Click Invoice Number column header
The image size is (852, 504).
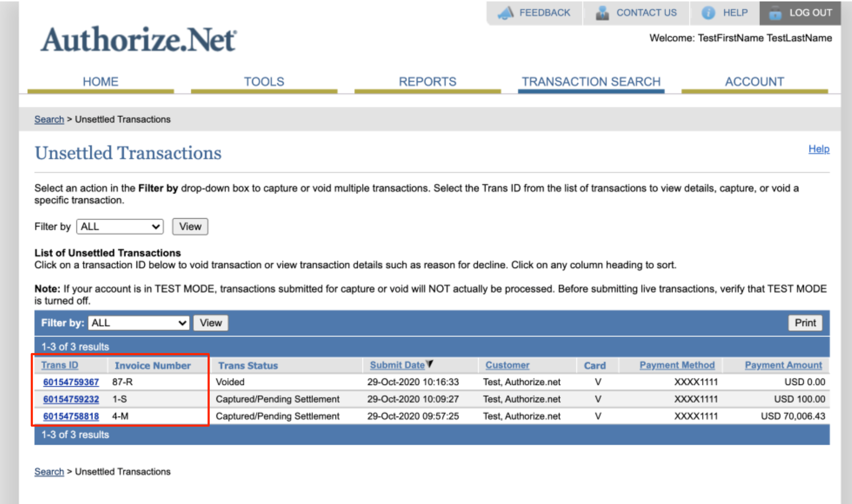153,365
